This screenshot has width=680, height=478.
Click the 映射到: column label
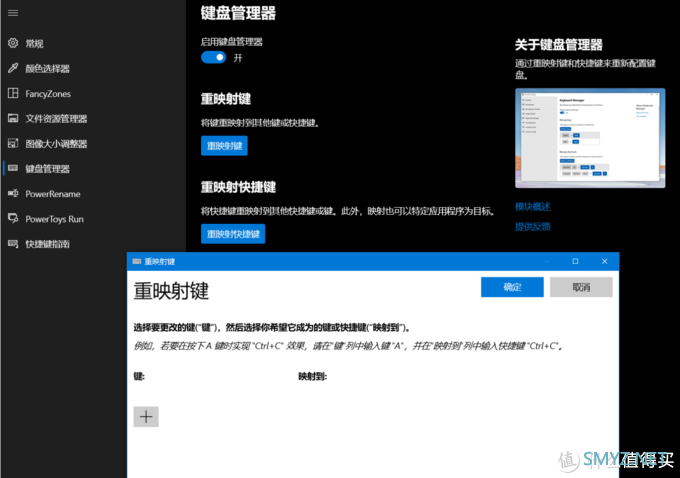click(312, 377)
